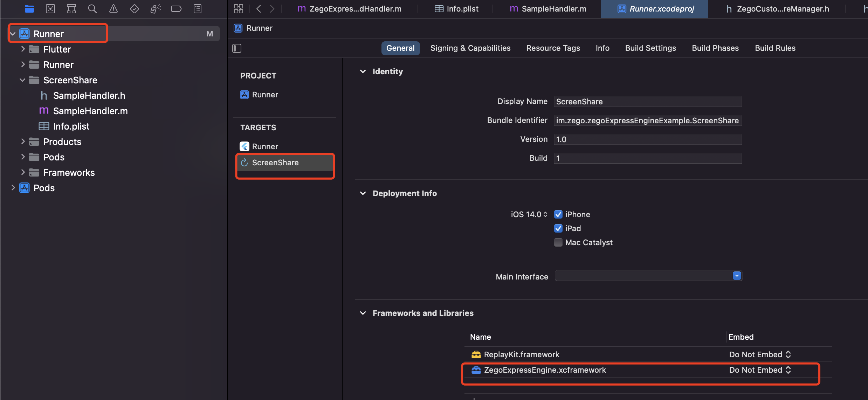The height and width of the screenshot is (400, 868).
Task: Switch to the Info.plist editor tab
Action: [456, 9]
